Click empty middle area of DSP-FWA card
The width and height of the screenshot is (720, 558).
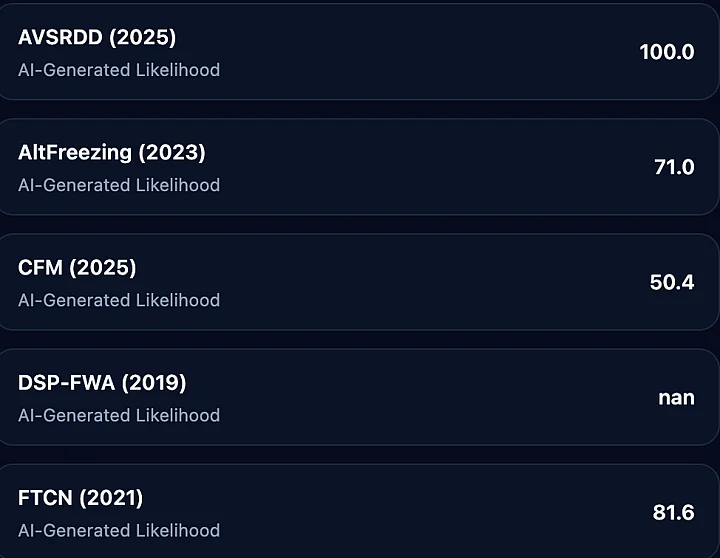click(x=420, y=397)
